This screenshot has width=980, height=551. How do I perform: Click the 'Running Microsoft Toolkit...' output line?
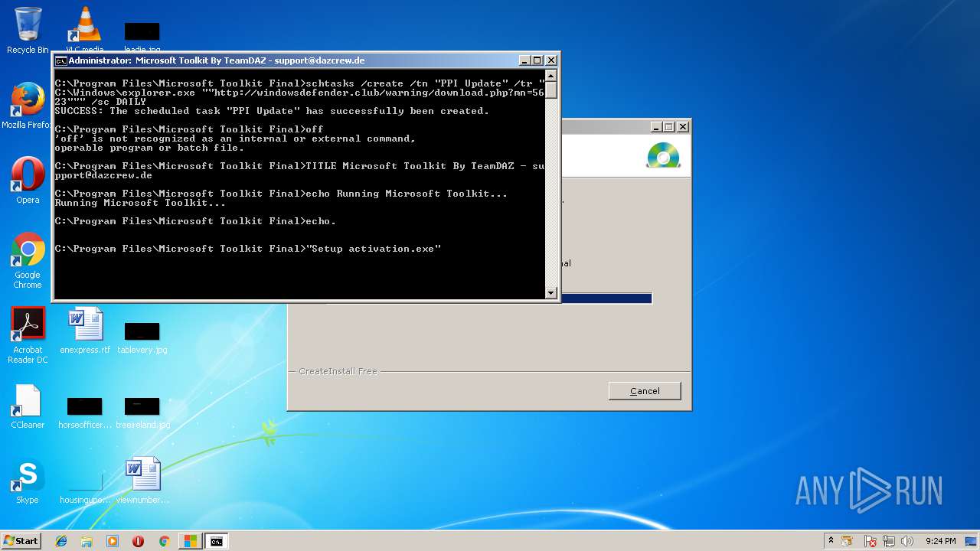[140, 203]
